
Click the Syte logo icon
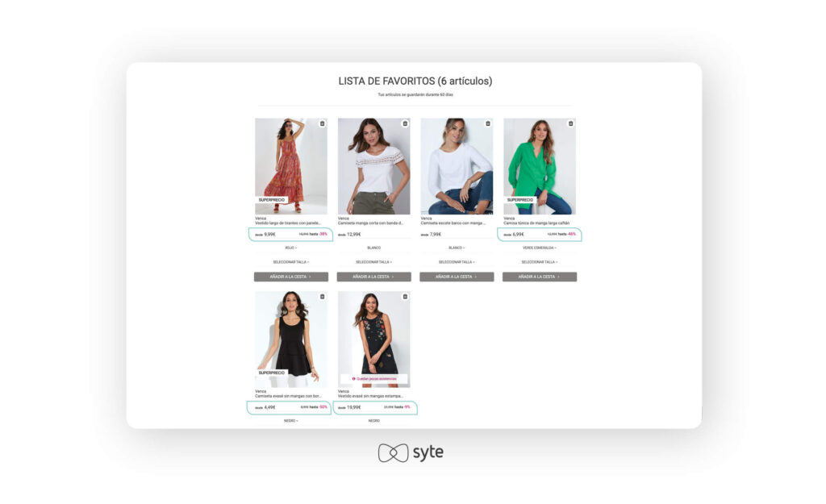point(393,452)
